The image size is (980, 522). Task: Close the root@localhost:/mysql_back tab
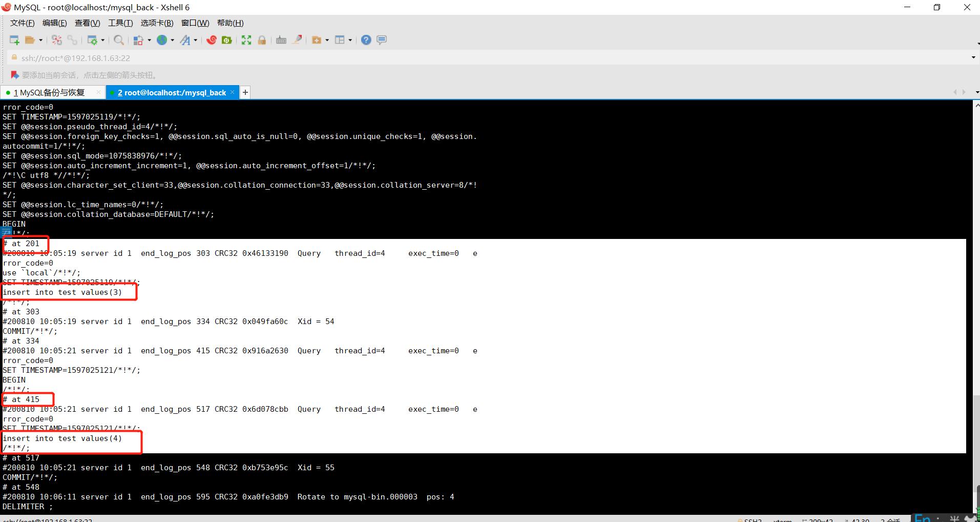pyautogui.click(x=232, y=92)
